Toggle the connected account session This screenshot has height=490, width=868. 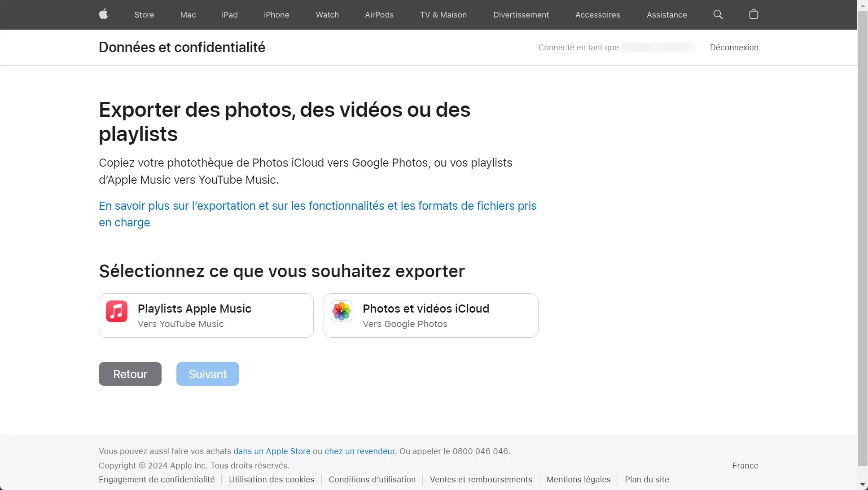734,47
